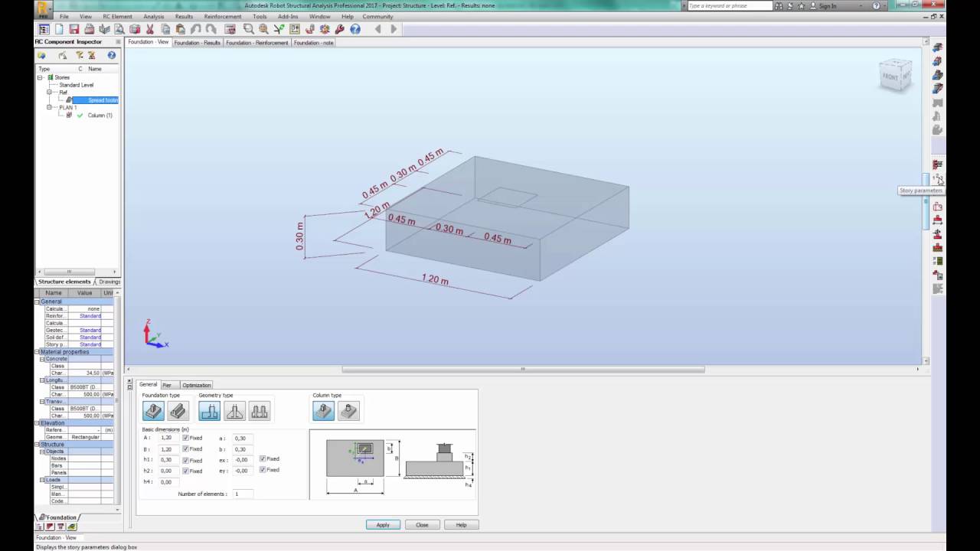Viewport: 980px width, 551px height.
Task: Click the Sign In link
Action: click(x=827, y=5)
